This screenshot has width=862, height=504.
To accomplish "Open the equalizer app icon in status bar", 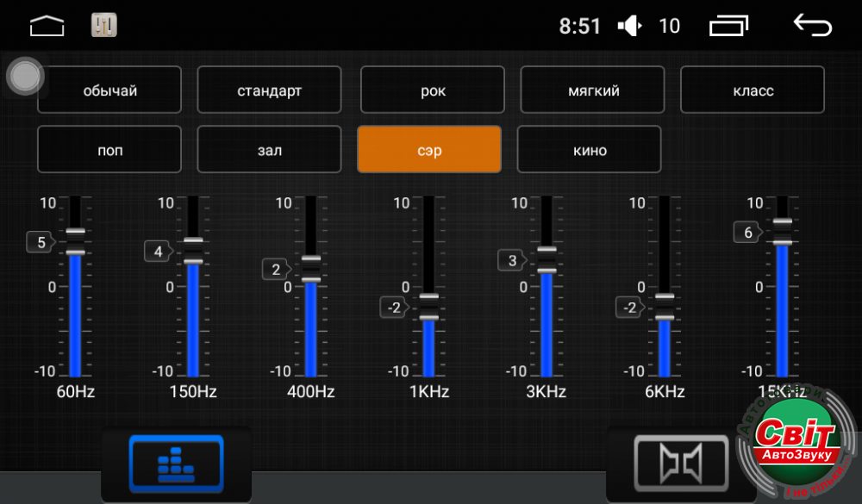I will pos(104,26).
